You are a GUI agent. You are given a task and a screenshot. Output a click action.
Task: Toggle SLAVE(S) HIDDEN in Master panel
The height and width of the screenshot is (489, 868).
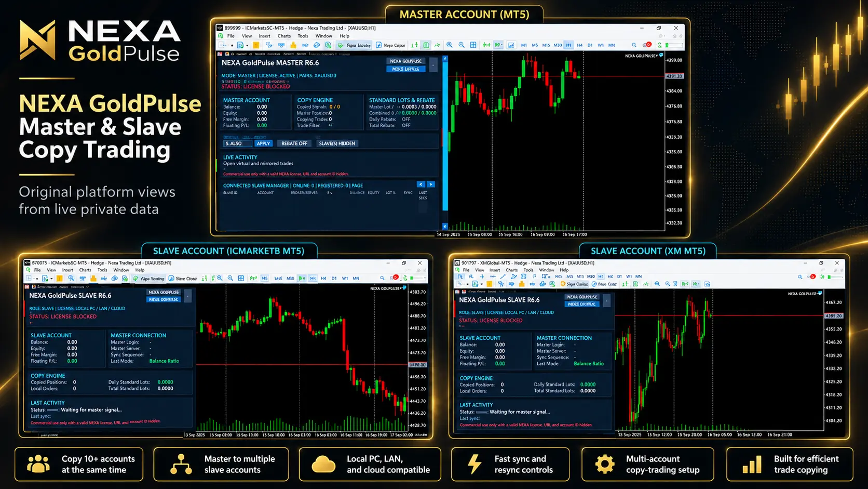point(337,143)
